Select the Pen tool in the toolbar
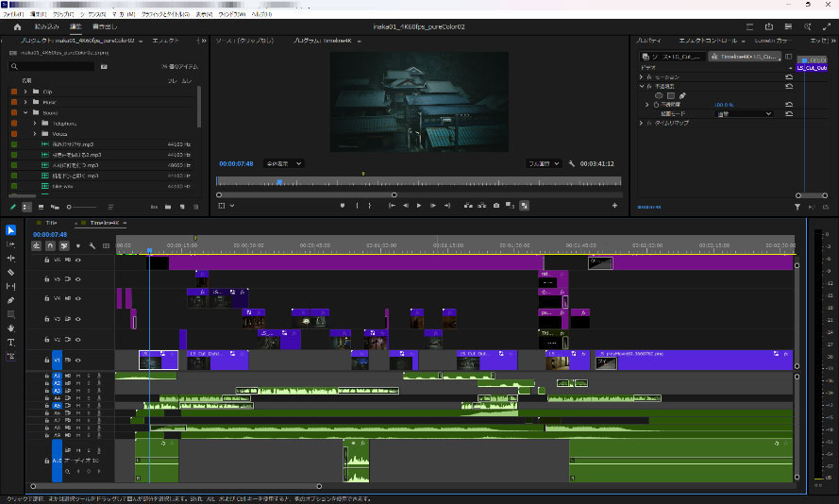839x504 pixels. pyautogui.click(x=11, y=300)
